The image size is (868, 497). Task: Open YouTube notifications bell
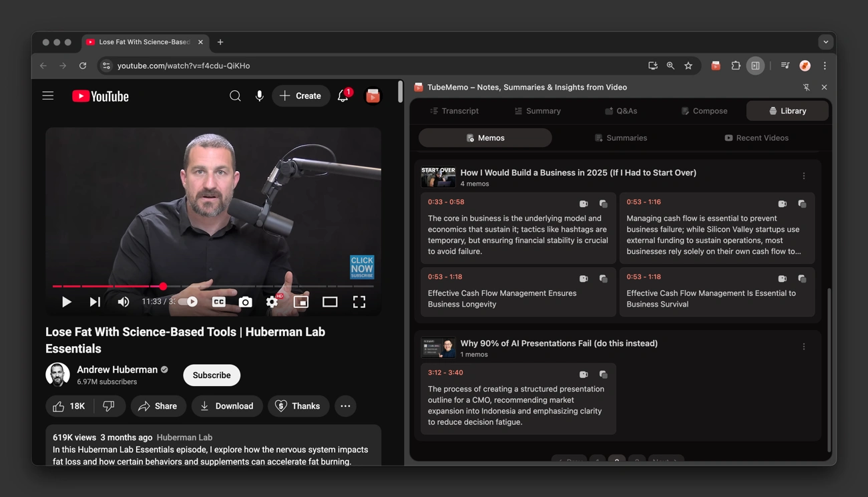[x=343, y=96]
